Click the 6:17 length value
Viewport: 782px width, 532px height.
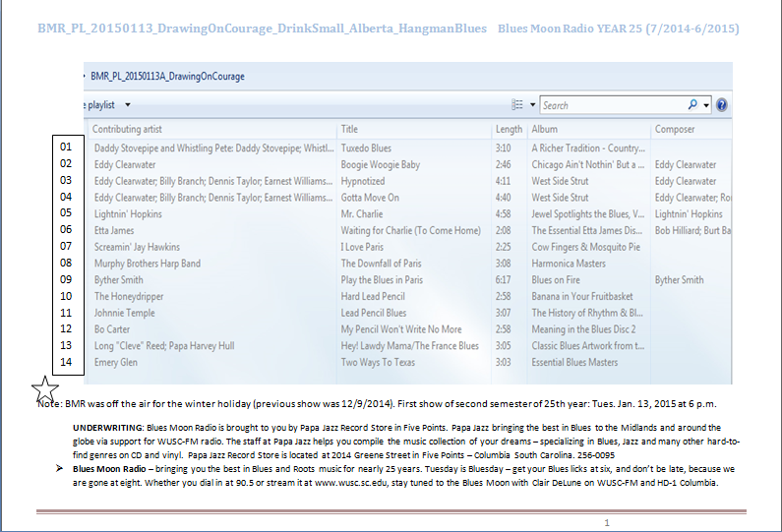coord(503,279)
